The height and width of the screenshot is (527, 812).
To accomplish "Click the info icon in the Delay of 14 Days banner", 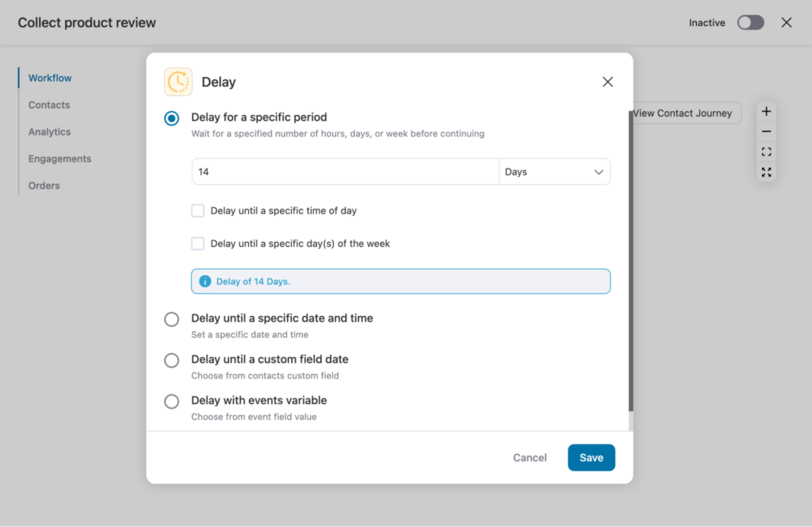I will tap(205, 281).
